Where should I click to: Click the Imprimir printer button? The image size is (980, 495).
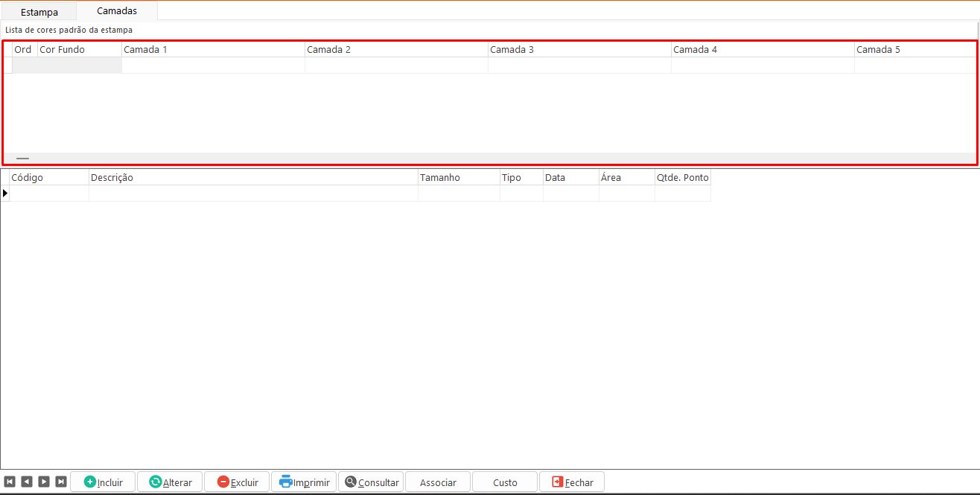[304, 482]
